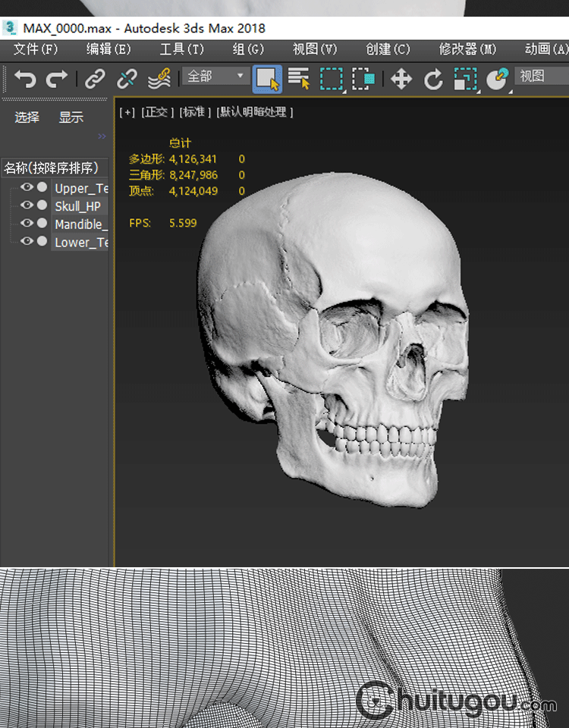Choose the Rotate tool icon
The height and width of the screenshot is (728, 569).
coord(433,79)
